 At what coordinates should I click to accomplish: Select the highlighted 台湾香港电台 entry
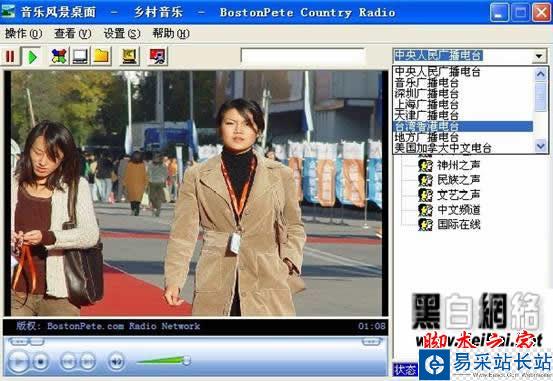coord(463,126)
